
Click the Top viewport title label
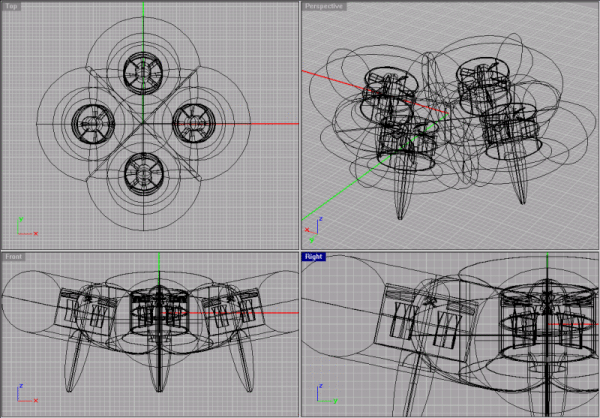12,6
